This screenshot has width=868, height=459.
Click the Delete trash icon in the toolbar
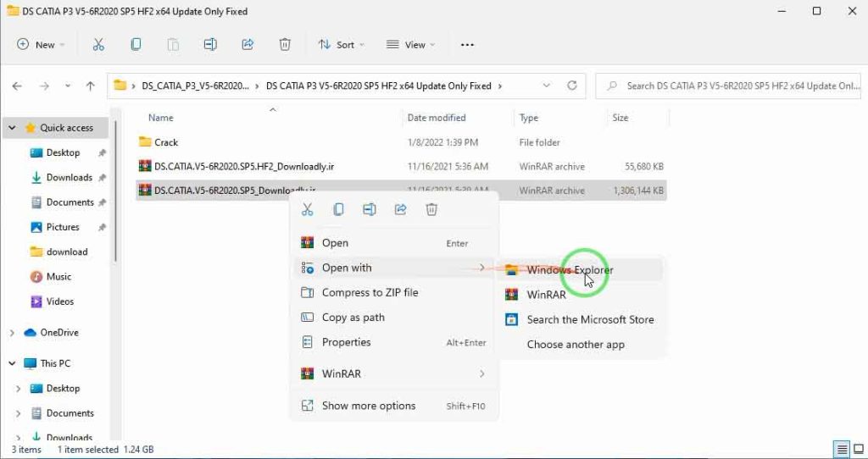[x=286, y=44]
